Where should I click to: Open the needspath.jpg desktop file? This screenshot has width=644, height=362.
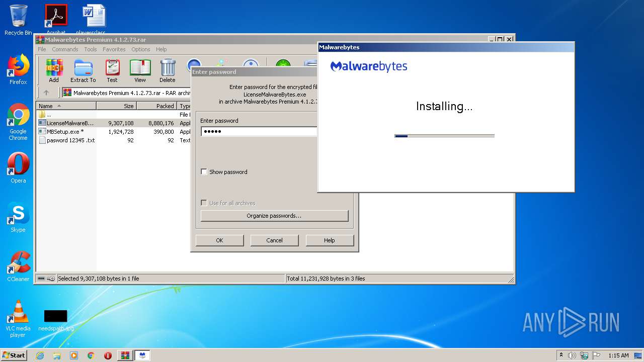click(x=56, y=321)
